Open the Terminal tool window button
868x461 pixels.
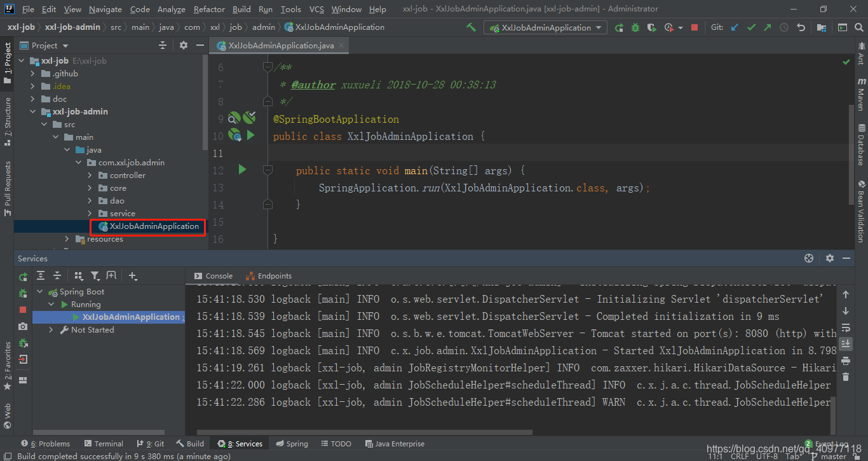click(x=104, y=444)
